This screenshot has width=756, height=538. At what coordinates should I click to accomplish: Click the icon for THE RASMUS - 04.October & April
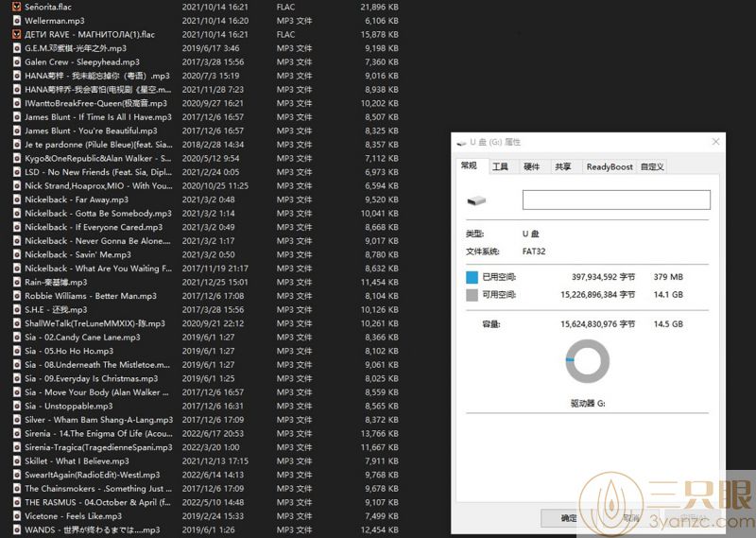pos(17,502)
